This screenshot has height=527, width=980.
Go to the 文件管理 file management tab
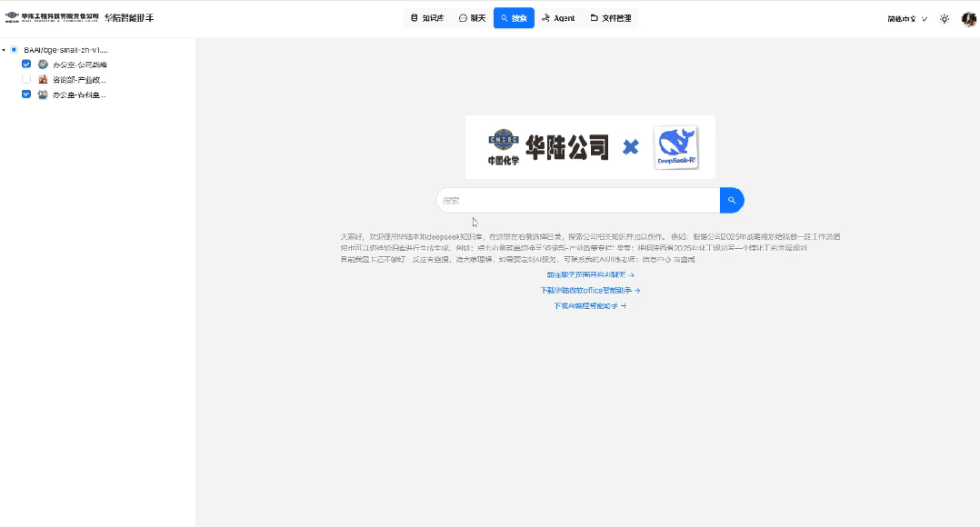[x=611, y=18]
